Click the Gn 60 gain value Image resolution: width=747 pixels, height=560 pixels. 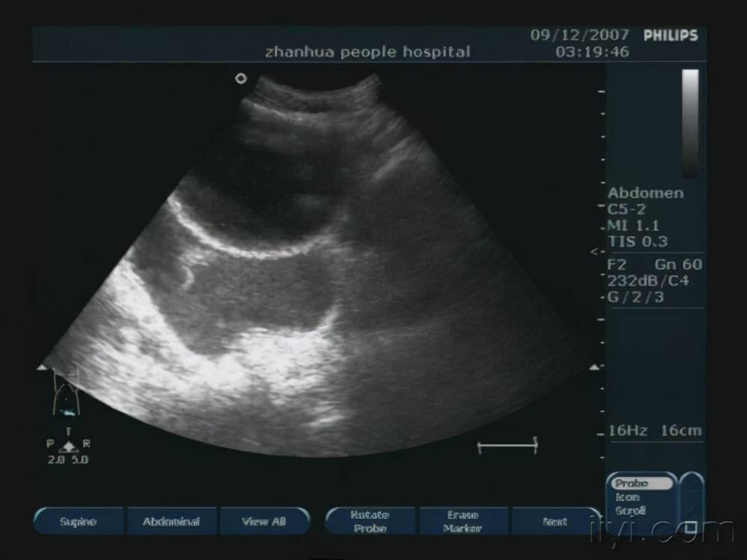(678, 265)
